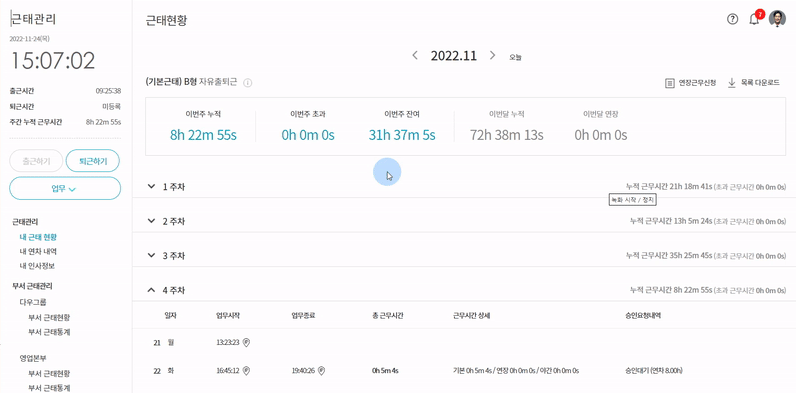Click the 퇴근하기 button
The width and height of the screenshot is (796, 393).
click(92, 161)
